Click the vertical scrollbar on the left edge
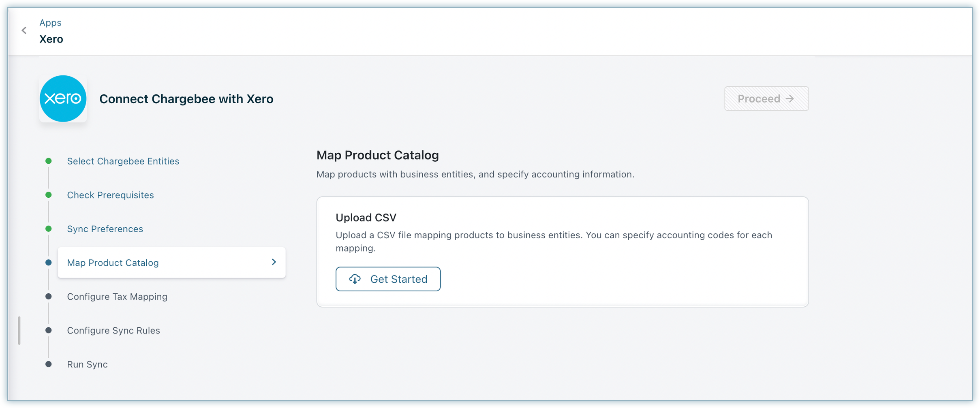 click(19, 331)
